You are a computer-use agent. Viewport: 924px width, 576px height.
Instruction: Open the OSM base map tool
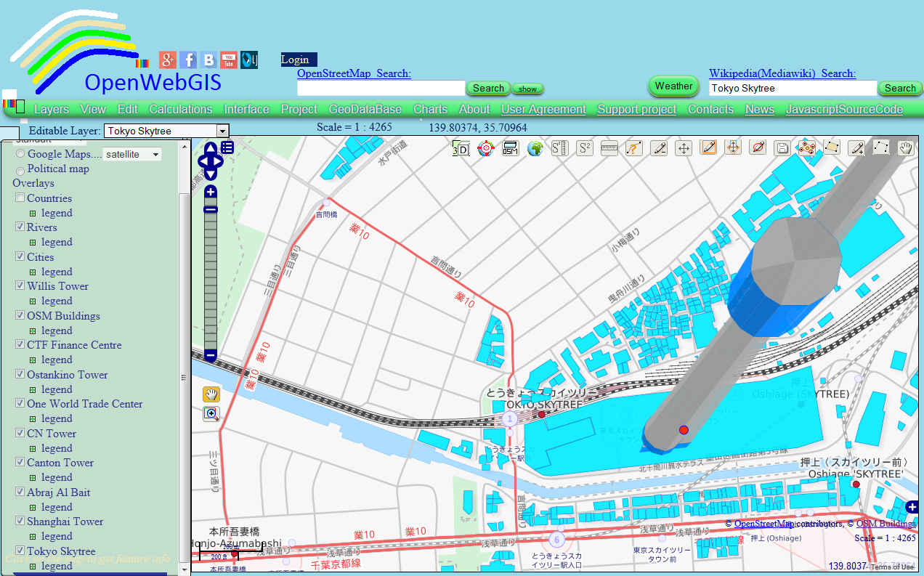(509, 147)
